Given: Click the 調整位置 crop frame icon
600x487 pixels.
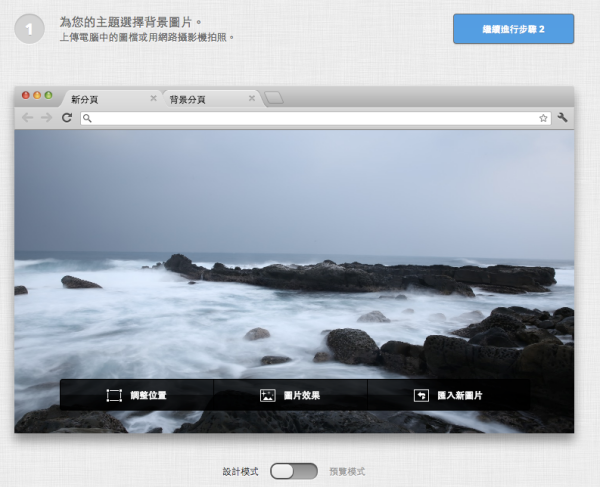Looking at the screenshot, I should point(114,395).
